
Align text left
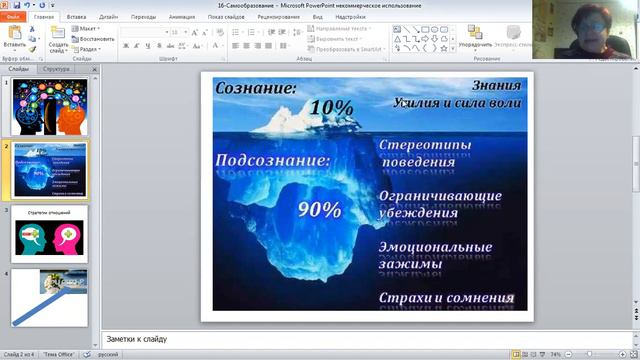(x=236, y=46)
